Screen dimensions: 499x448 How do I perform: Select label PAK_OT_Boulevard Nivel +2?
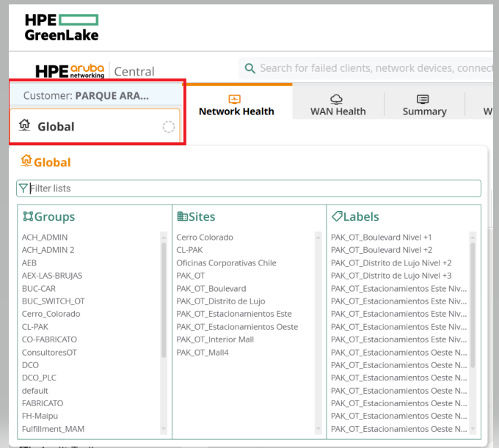coord(382,250)
